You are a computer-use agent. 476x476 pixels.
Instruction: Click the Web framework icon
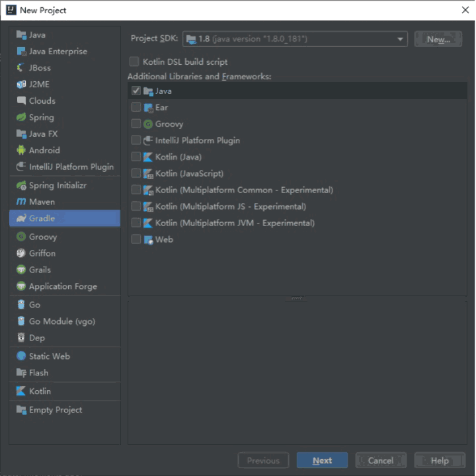tap(148, 240)
